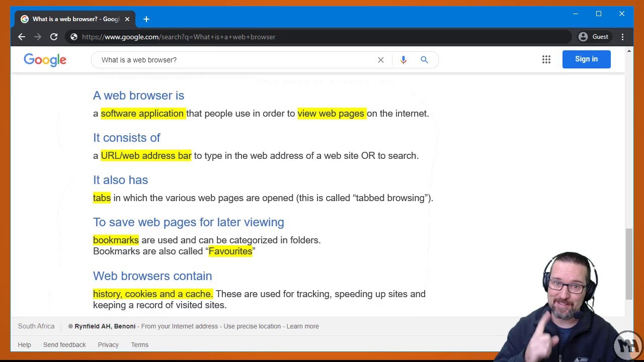Image resolution: width=644 pixels, height=362 pixels.
Task: Open site info globe icon in address bar
Action: pos(74,37)
